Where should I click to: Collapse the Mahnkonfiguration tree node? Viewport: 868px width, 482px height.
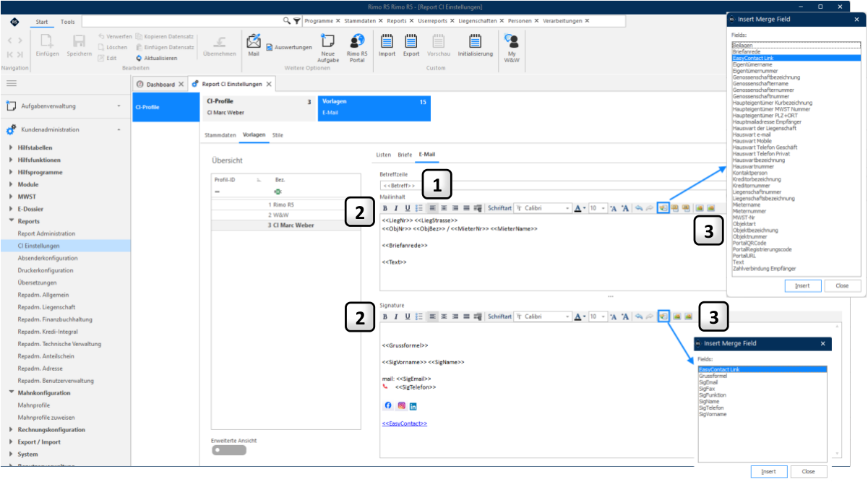tap(11, 393)
